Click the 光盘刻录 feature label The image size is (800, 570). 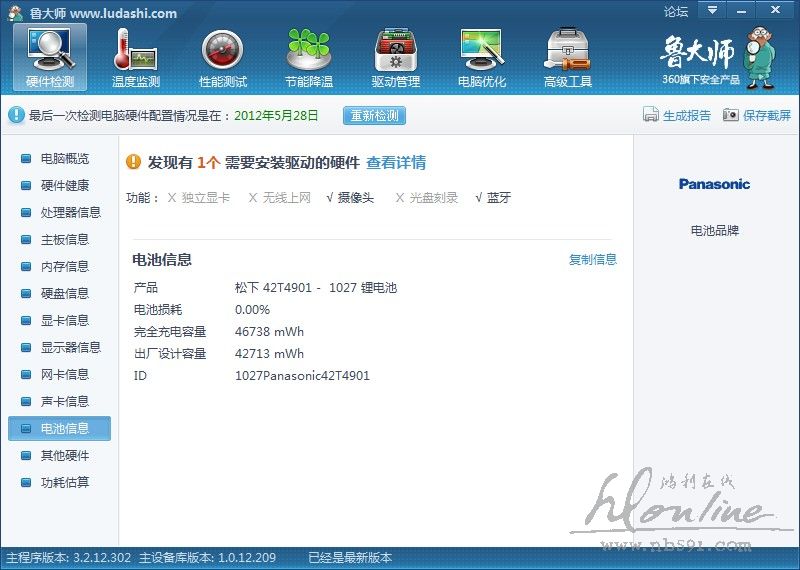point(434,197)
